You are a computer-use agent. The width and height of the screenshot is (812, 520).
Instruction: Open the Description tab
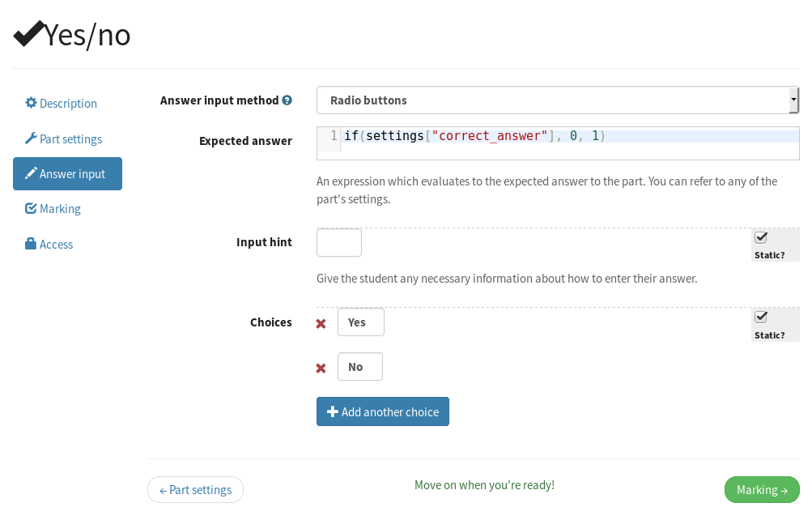[x=67, y=104]
